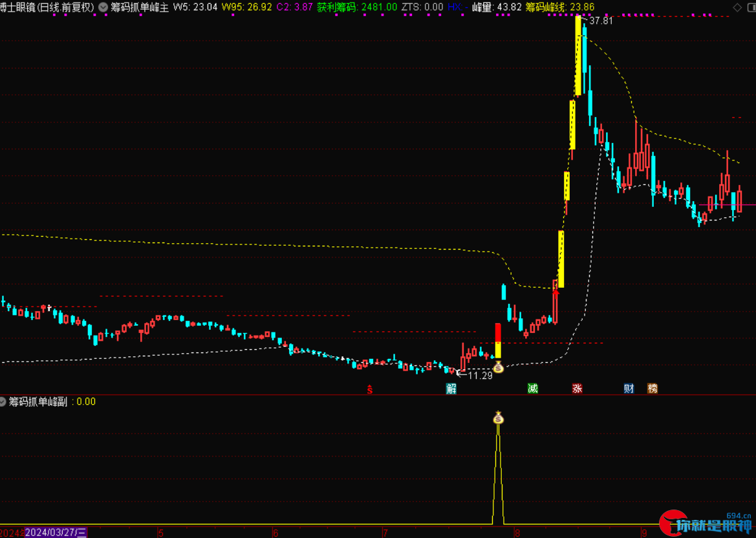The image size is (756, 538).
Task: Click the 获利筹码: 2481.00 value
Action: 357,7
